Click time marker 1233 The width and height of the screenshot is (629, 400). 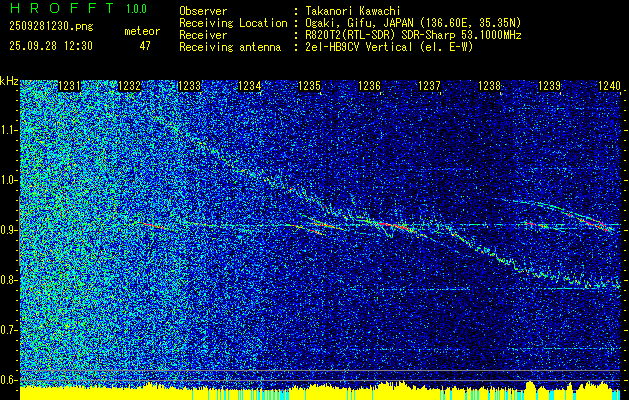(189, 85)
